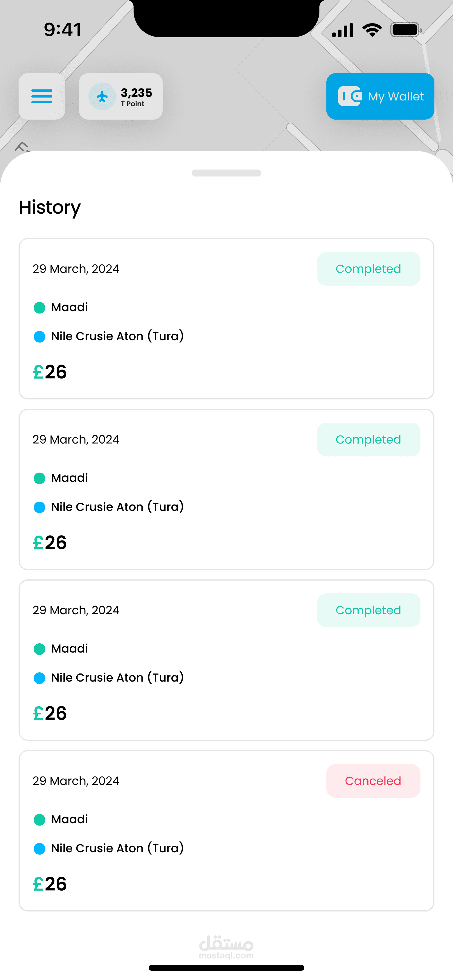Tap the second trip's Completed badge
Viewport: 453px width, 980px height.
click(368, 439)
